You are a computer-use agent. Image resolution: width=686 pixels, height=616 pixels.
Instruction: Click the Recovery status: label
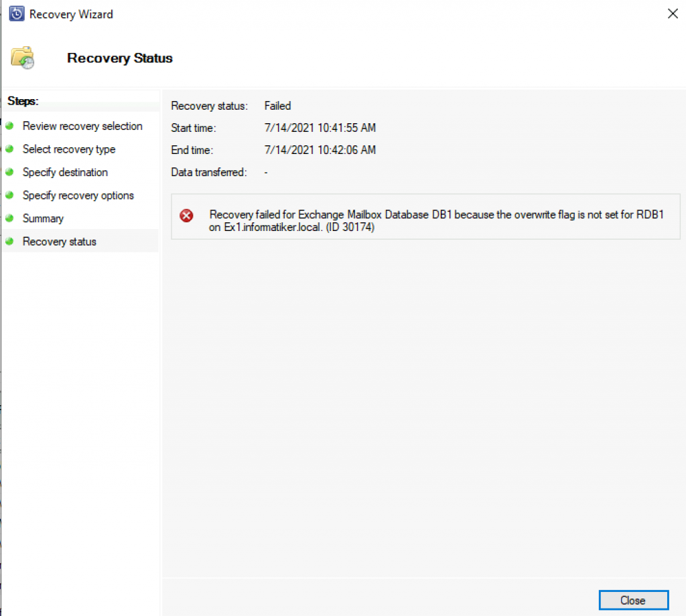coord(209,106)
